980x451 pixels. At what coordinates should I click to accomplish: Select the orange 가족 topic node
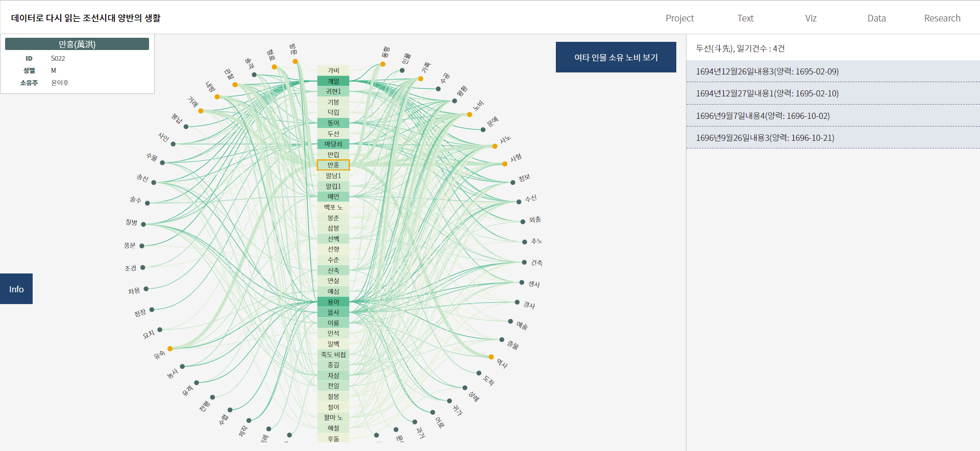tap(421, 79)
